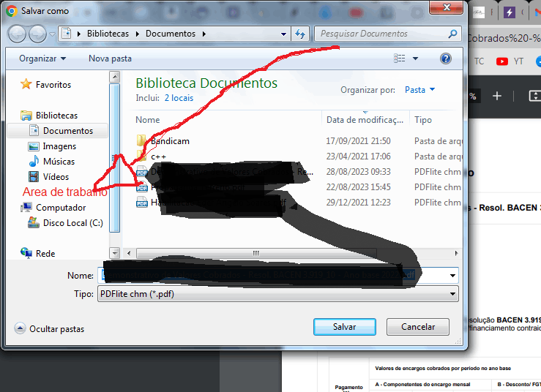Click the blue help question mark icon
The width and height of the screenshot is (541, 392).
tap(445, 59)
